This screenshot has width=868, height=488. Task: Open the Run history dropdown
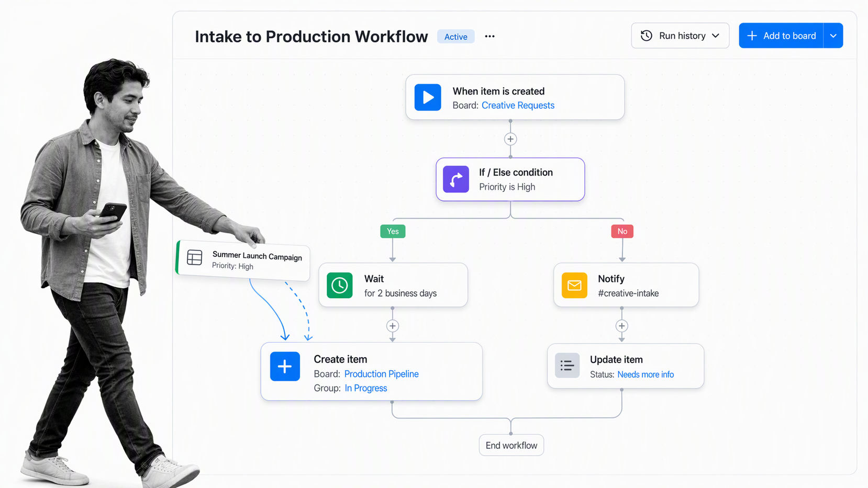pyautogui.click(x=680, y=36)
